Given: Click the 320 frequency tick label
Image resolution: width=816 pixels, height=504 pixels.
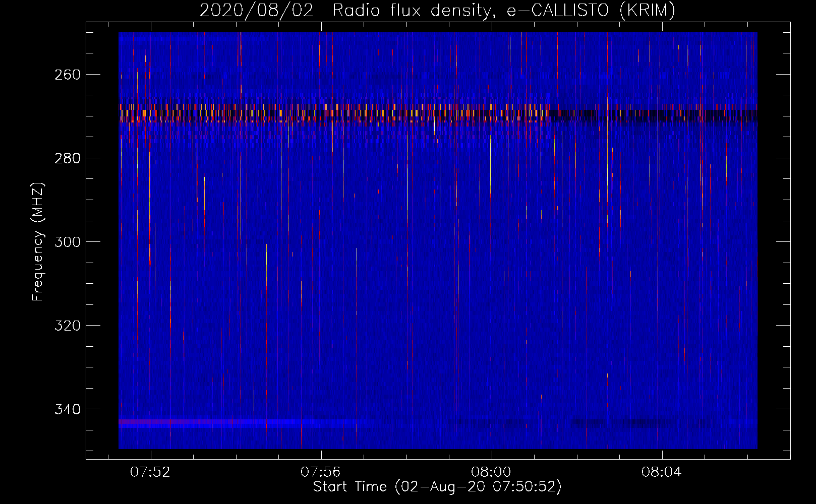Looking at the screenshot, I should pos(68,326).
